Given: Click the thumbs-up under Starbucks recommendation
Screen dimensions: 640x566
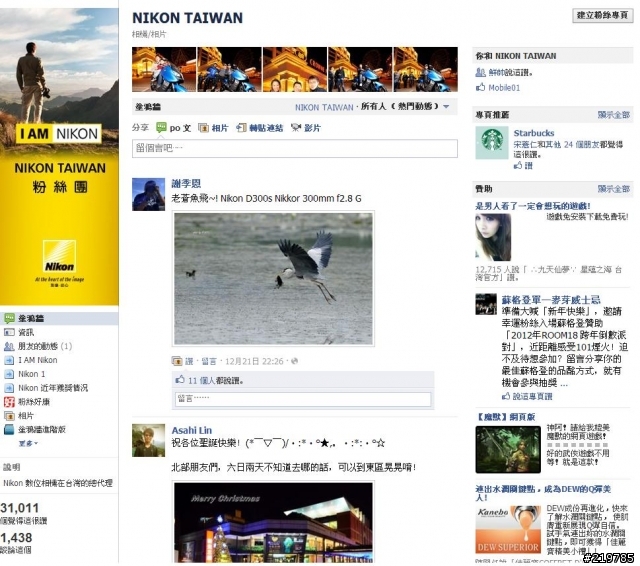Looking at the screenshot, I should coord(518,165).
